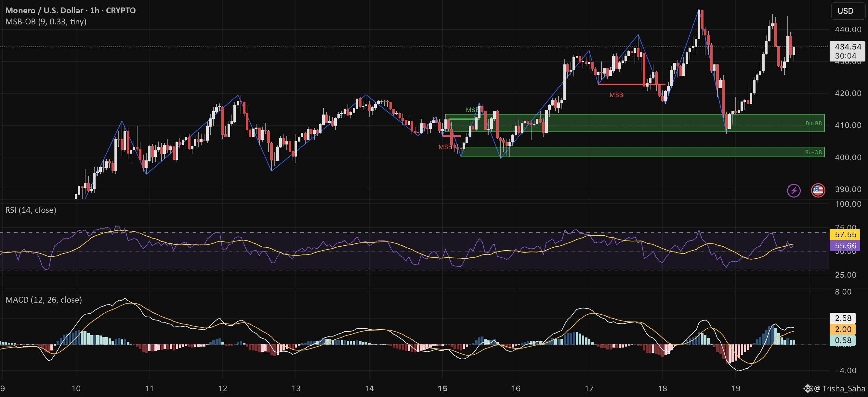The height and width of the screenshot is (397, 868).
Task: Click the Bu-BB zone label
Action: 813,123
